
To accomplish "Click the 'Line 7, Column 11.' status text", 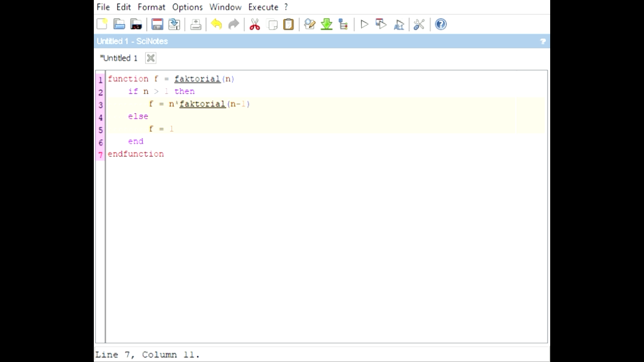I will [148, 354].
